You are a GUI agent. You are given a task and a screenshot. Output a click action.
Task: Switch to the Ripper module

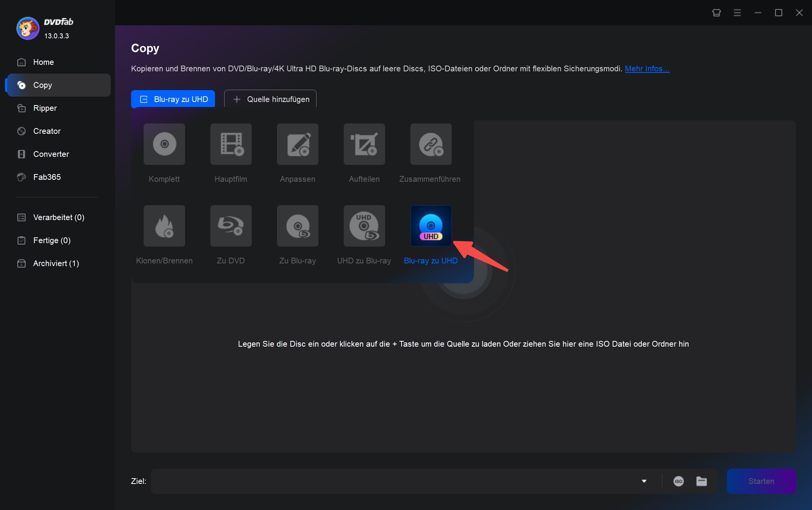click(59, 108)
